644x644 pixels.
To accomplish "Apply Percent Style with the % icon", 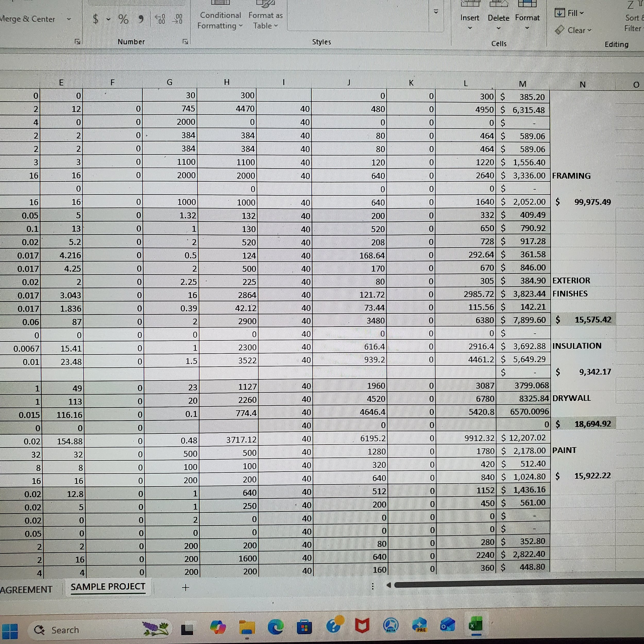I will point(123,19).
